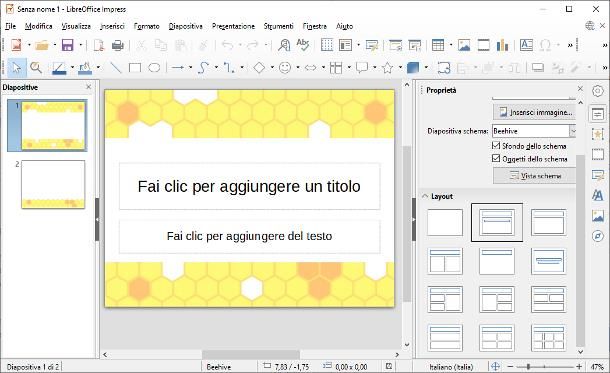Image resolution: width=610 pixels, height=373 pixels.
Task: Click the zoom out minus button
Action: 510,366
